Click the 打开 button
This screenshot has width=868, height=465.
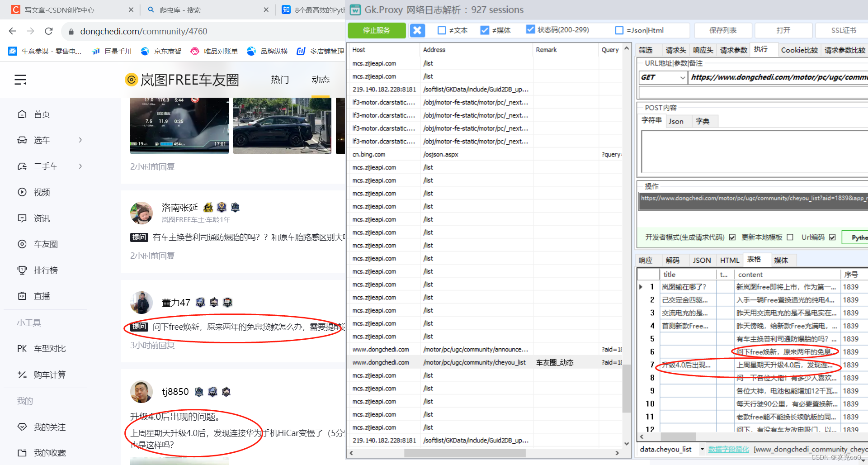pyautogui.click(x=783, y=30)
